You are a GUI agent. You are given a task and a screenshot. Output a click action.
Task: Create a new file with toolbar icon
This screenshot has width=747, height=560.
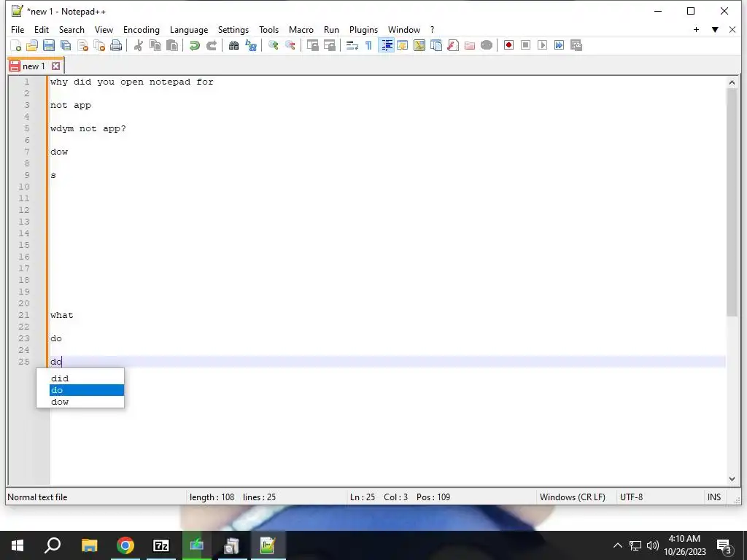click(16, 45)
